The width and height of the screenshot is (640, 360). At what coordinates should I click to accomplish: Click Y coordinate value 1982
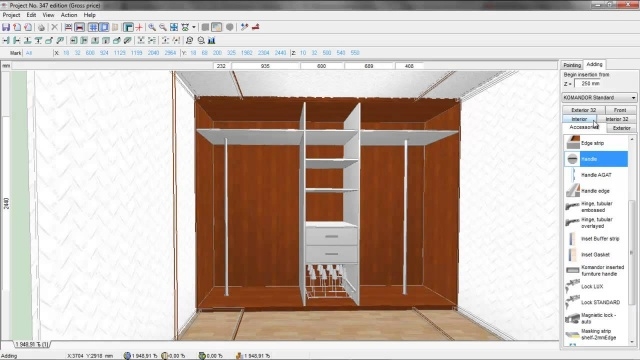coord(247,53)
